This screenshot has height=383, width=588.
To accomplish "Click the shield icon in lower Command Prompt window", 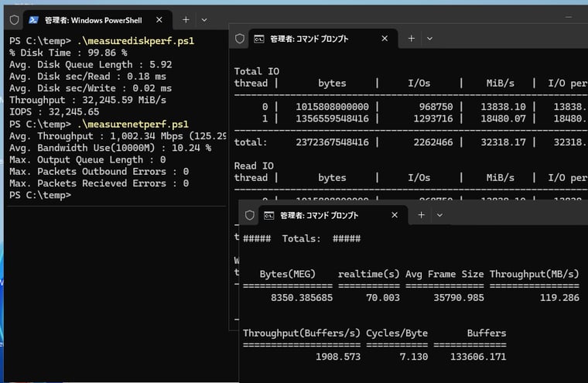I will tap(250, 215).
